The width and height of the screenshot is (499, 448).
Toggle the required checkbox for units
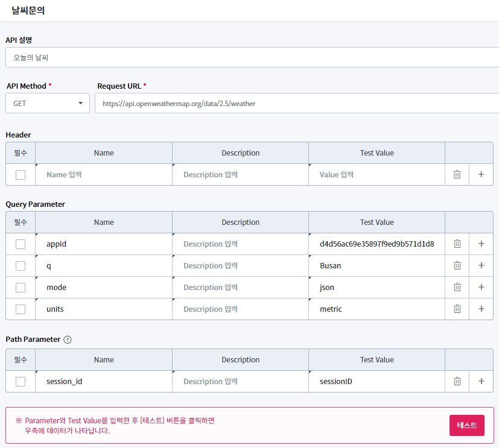[x=21, y=309]
